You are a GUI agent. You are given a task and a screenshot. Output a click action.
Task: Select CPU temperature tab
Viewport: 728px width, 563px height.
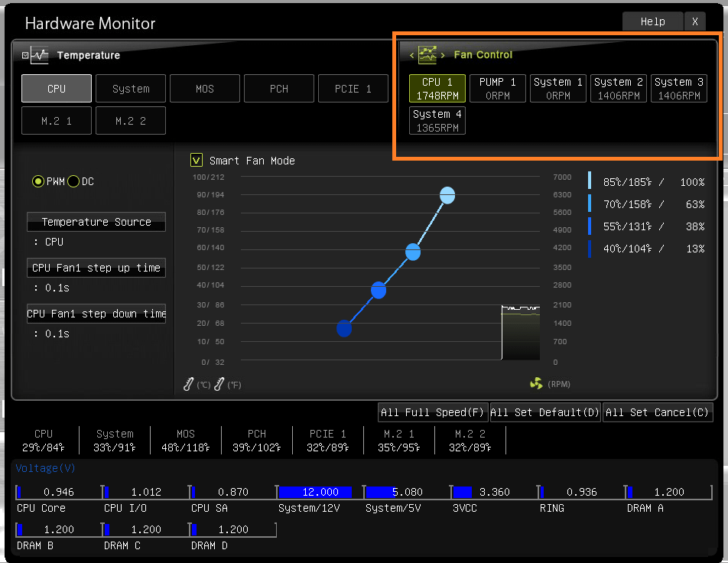pos(57,88)
